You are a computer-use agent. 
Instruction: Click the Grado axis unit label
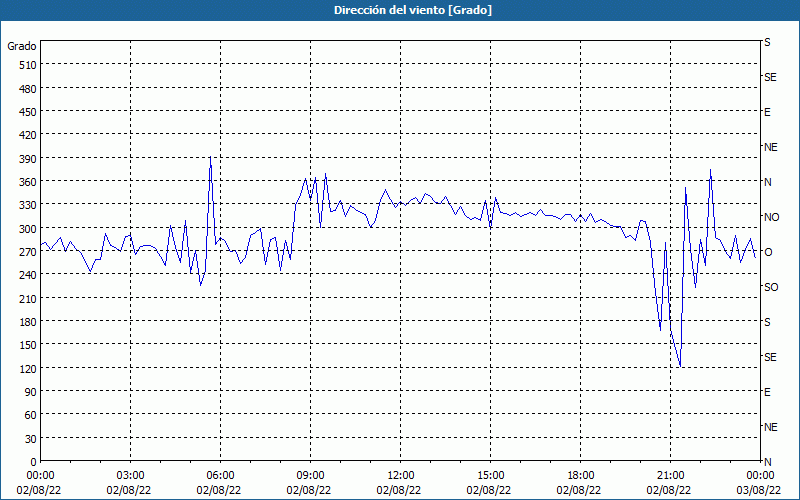22,46
